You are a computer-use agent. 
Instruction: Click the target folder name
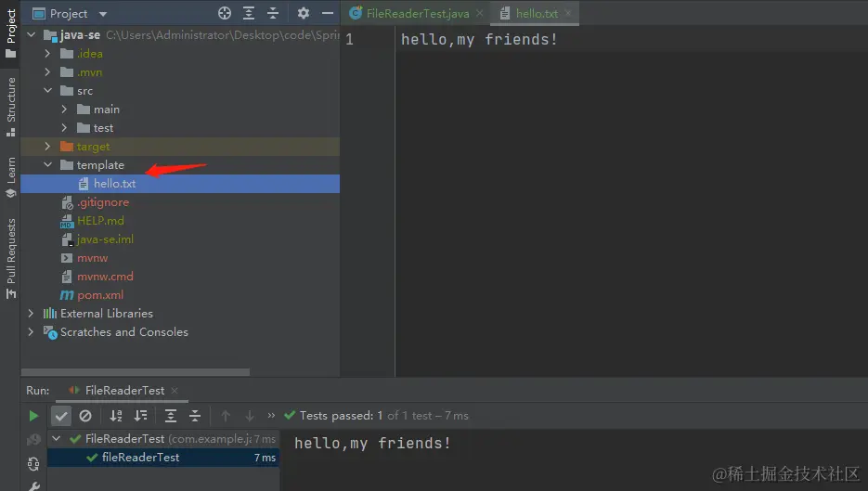pyautogui.click(x=93, y=147)
